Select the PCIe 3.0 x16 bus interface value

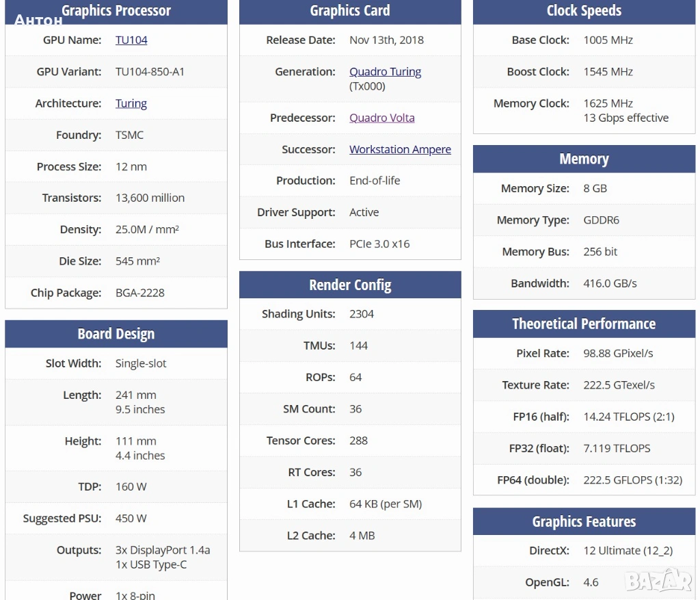point(379,244)
